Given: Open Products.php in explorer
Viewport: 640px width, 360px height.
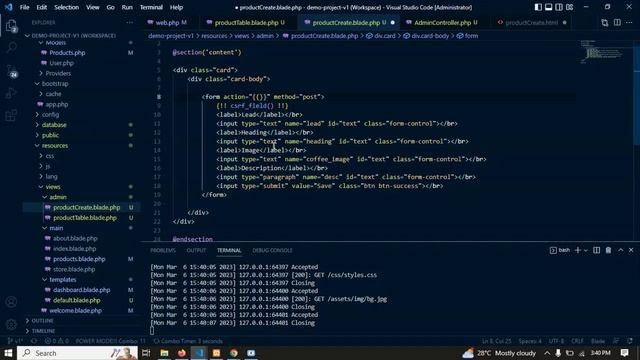Looking at the screenshot, I should click(x=67, y=53).
